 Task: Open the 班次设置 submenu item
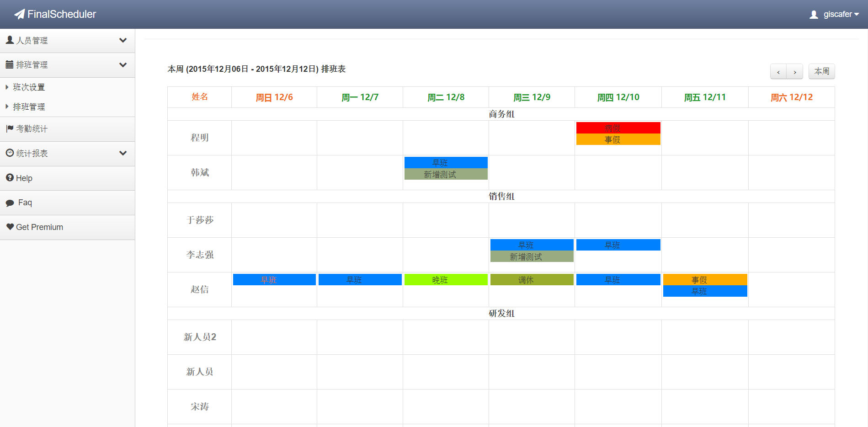[29, 87]
